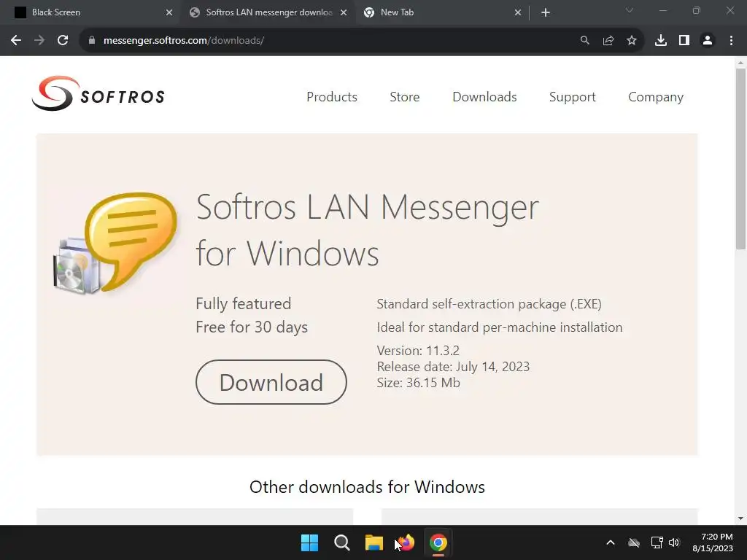The width and height of the screenshot is (747, 560).
Task: Click the scrollbar down arrow
Action: 740,518
